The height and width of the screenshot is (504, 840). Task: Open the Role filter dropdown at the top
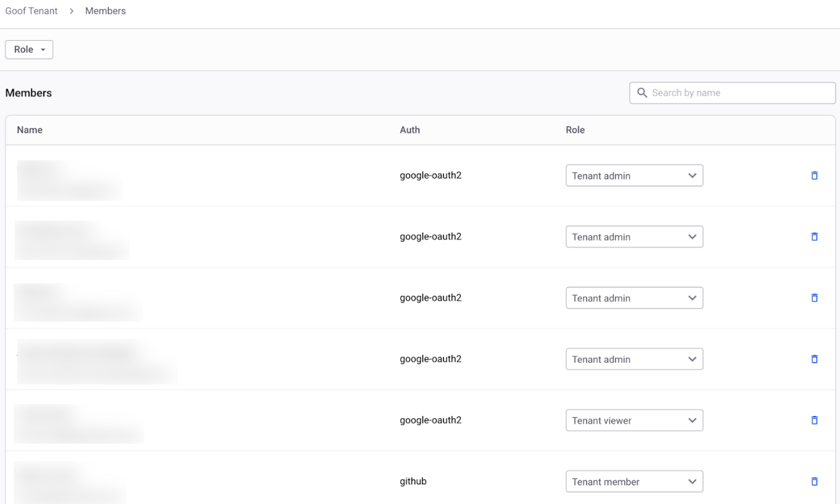tap(28, 49)
